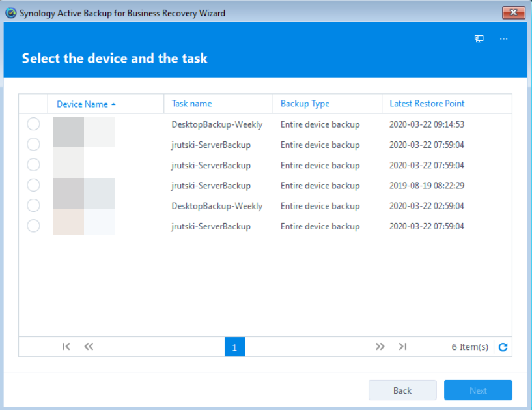Click the 2019-08-19 08:22:29 restore point
The width and height of the screenshot is (532, 410).
[x=427, y=186]
